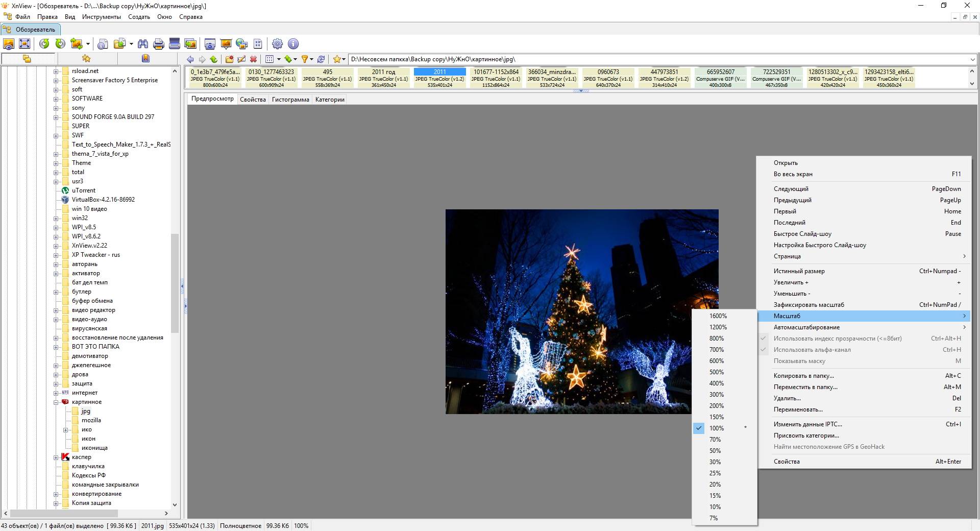Go up one folder level

(x=213, y=59)
